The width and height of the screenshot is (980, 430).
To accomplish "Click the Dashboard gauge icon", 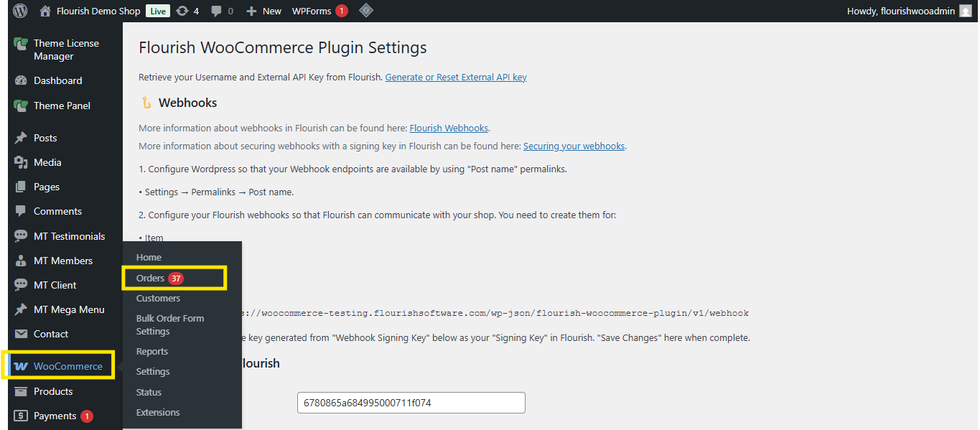I will coord(21,81).
